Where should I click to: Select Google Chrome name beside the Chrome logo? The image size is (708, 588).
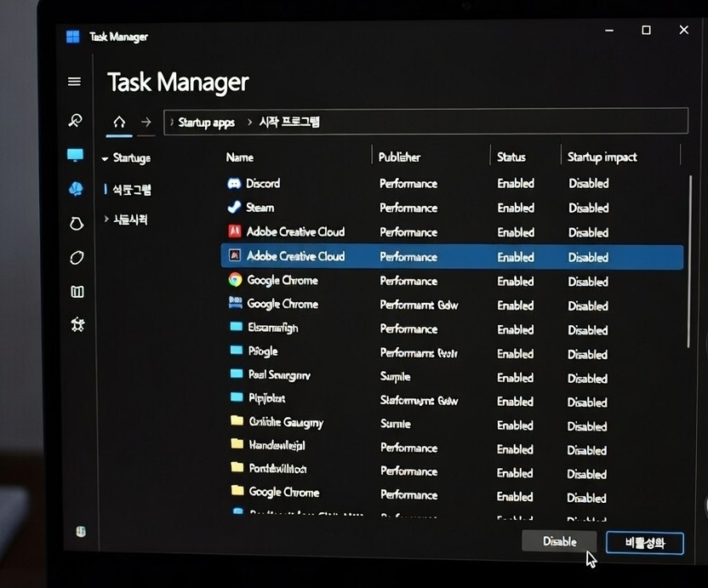[283, 281]
